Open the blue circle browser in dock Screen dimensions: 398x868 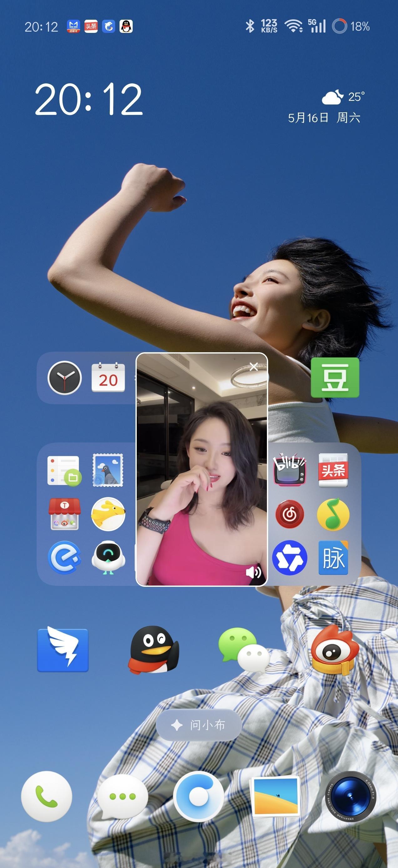click(x=199, y=797)
